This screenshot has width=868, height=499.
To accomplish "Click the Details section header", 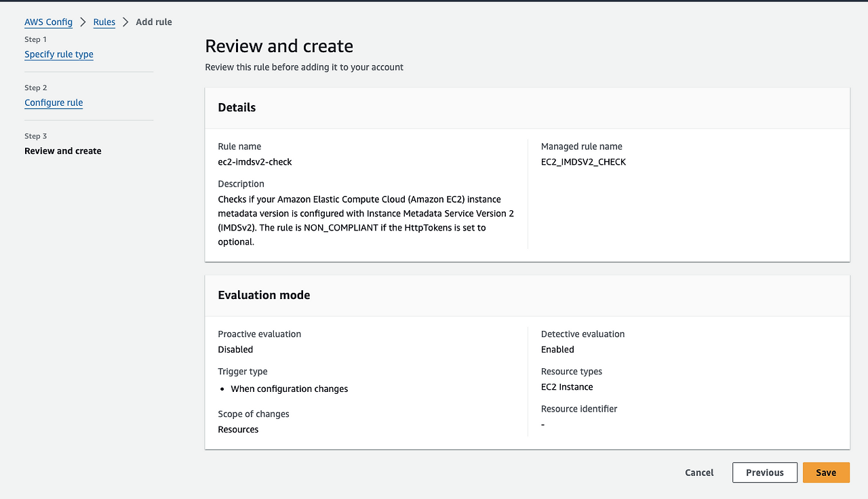I will coord(237,108).
